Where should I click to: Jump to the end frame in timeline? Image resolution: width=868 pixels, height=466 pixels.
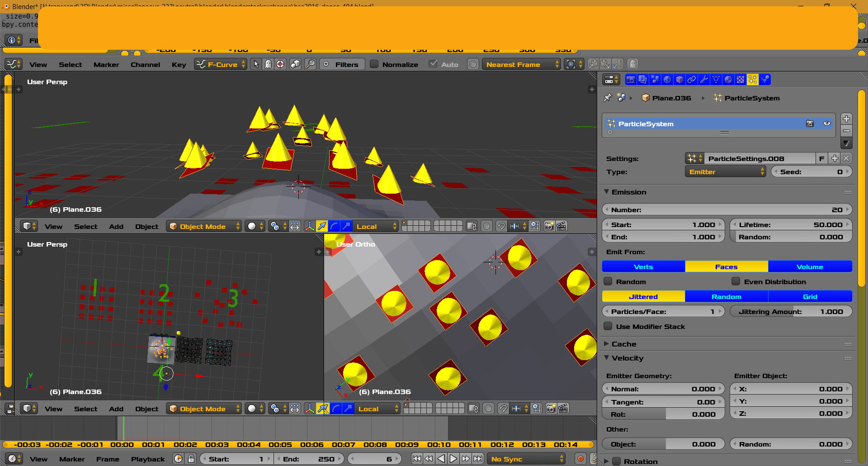tap(478, 459)
